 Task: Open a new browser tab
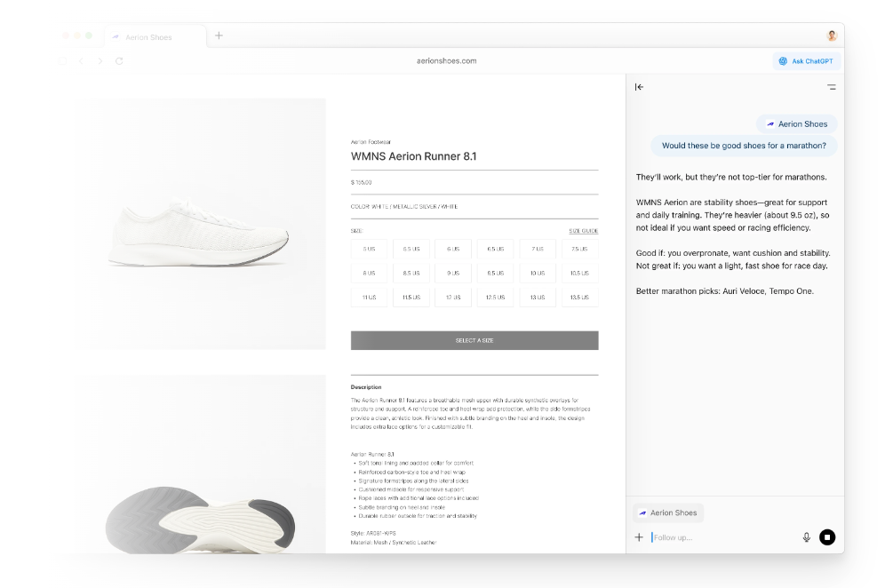(x=219, y=36)
